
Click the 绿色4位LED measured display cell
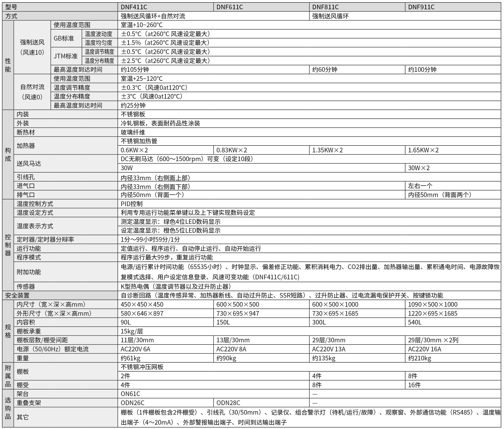309,221
